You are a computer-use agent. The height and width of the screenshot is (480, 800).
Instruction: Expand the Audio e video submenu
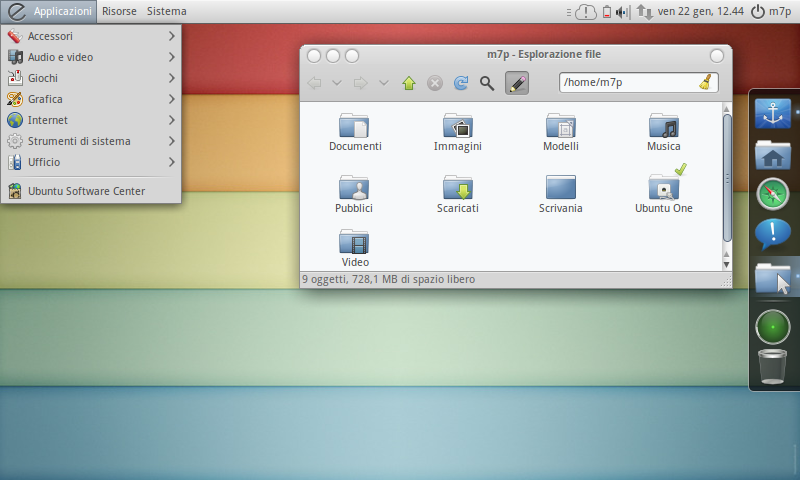pos(91,57)
